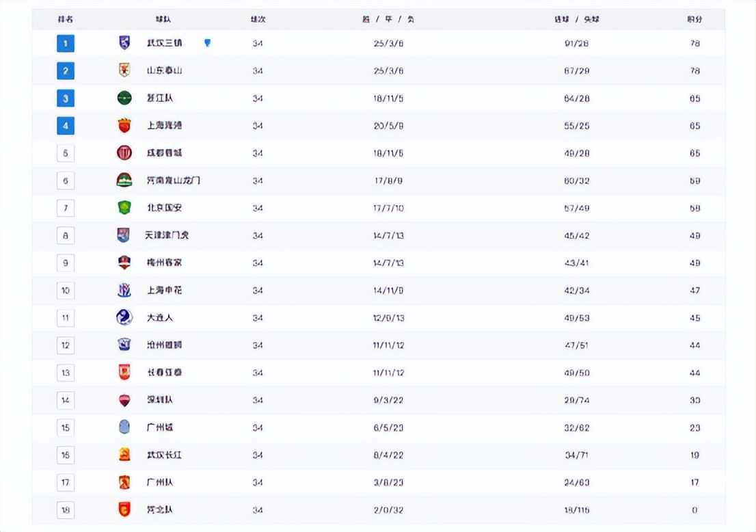Click the 上海申花 club logo
The image size is (756, 532).
point(124,290)
